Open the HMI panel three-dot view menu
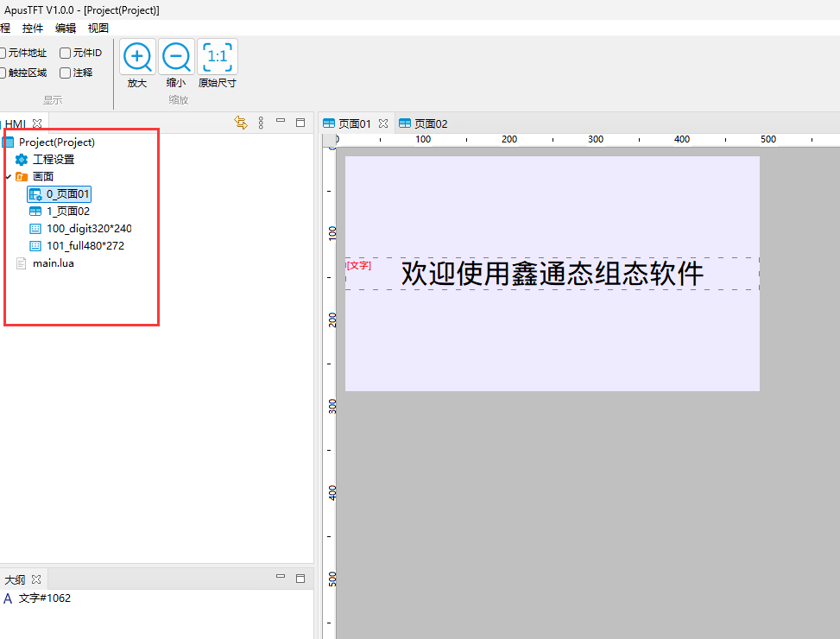Image resolution: width=840 pixels, height=639 pixels. [261, 123]
